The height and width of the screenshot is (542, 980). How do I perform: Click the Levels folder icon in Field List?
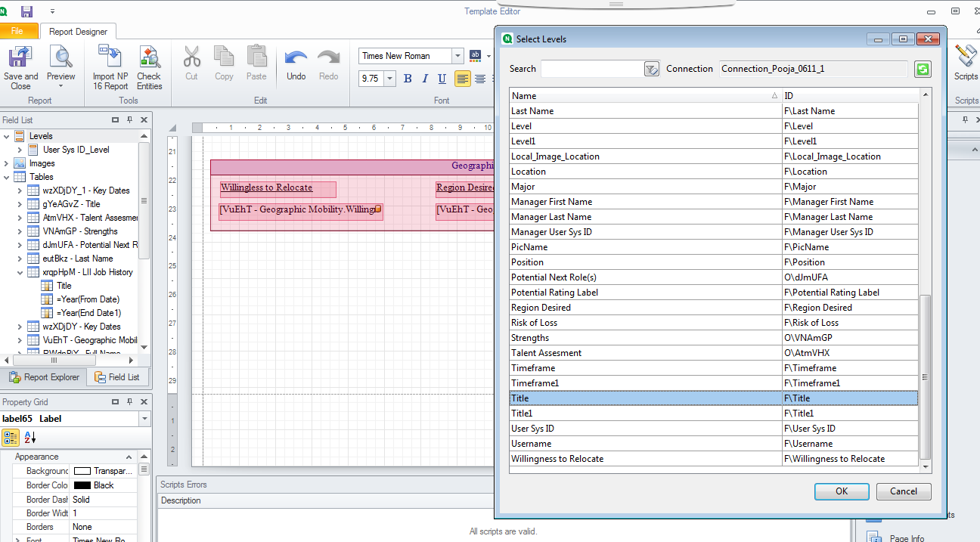(x=20, y=136)
